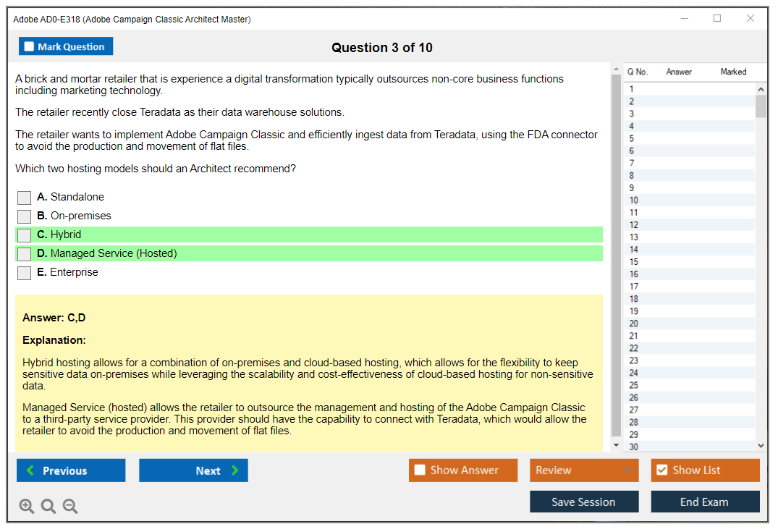Uncheck the Show List option
Image resolution: width=778 pixels, height=532 pixels.
pyautogui.click(x=661, y=470)
